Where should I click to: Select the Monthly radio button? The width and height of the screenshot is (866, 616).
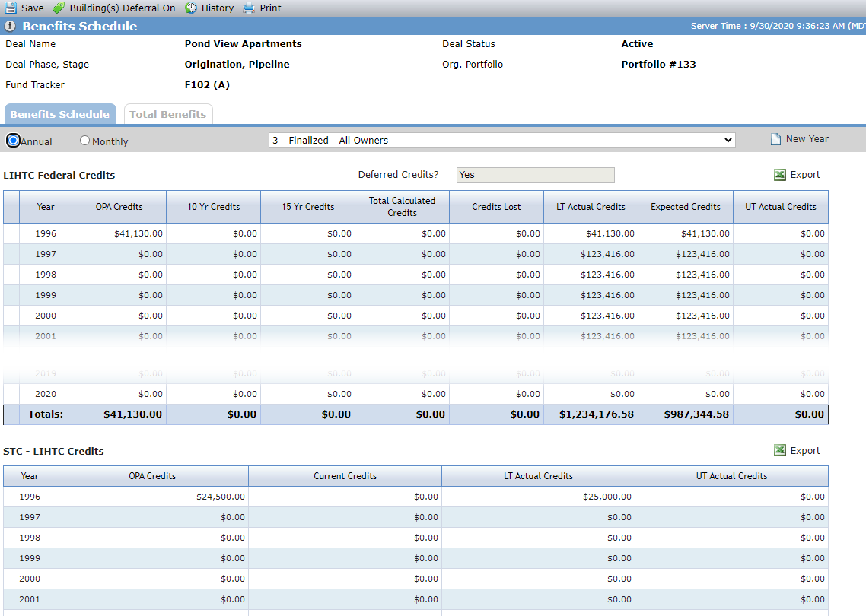pyautogui.click(x=84, y=141)
